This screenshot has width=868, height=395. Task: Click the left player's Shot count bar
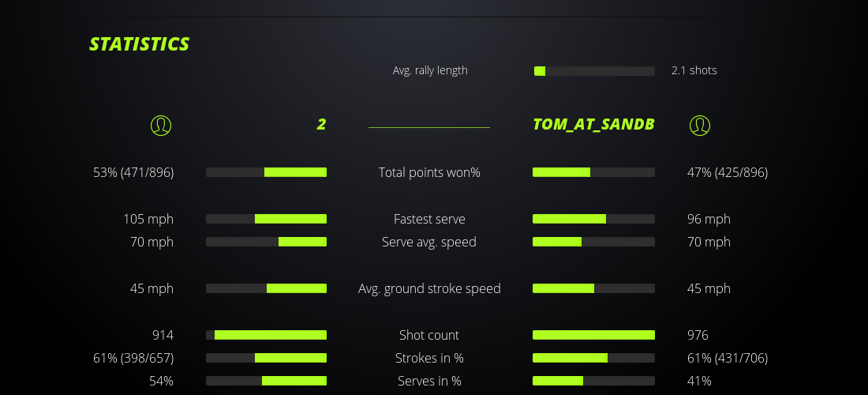coord(266,335)
